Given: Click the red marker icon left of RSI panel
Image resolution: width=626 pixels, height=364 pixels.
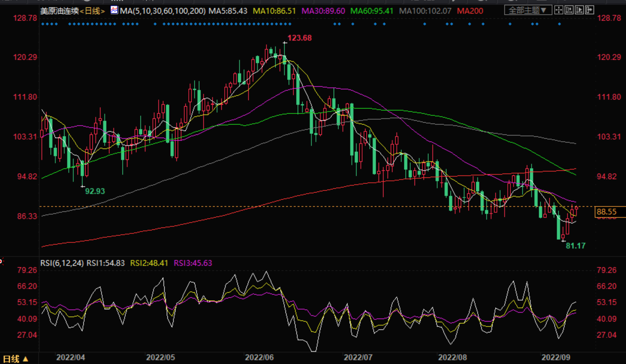Looking at the screenshot, I should point(1,261).
